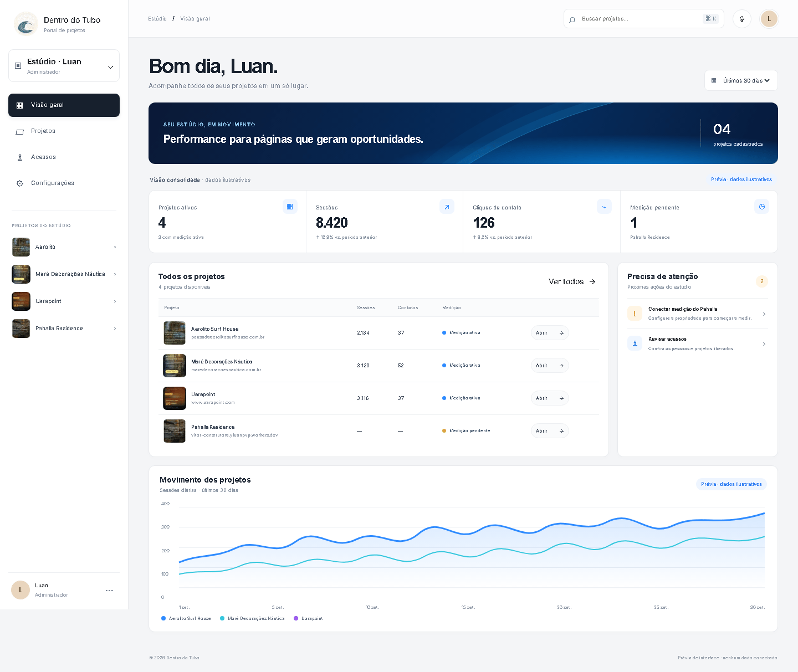Click the icon on Cliques de contato card
The image size is (798, 672).
tap(604, 207)
